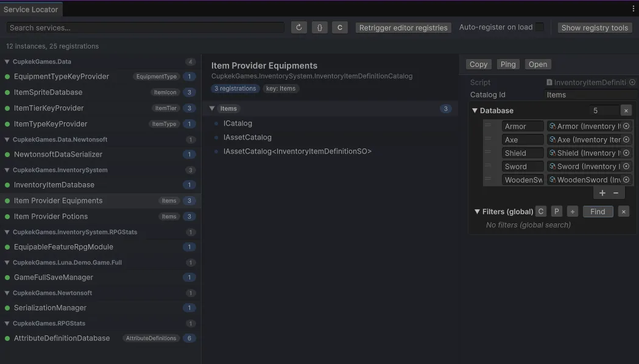Select ItemTypeKeyProvider service
639x364 pixels.
click(x=101, y=124)
